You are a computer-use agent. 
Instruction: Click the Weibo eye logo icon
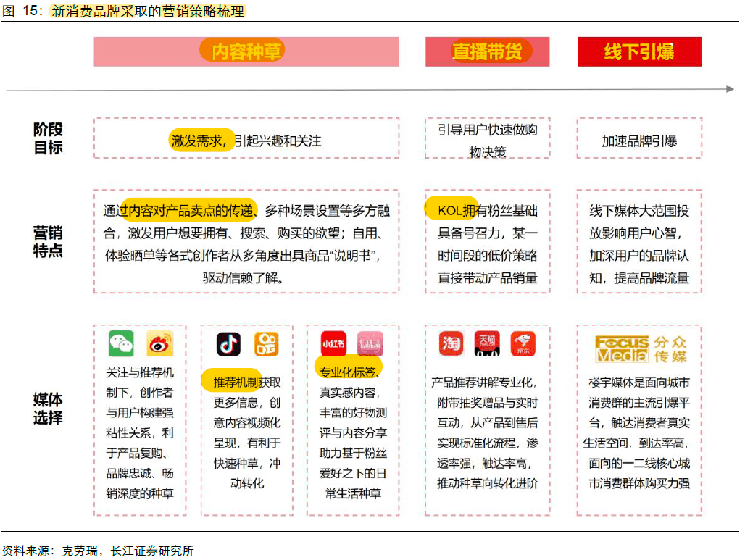(x=159, y=343)
